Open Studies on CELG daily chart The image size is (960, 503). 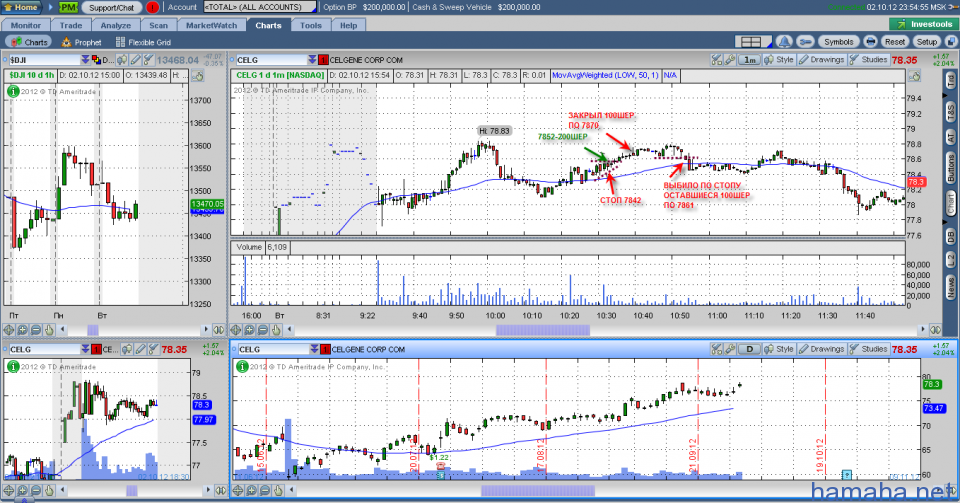(x=868, y=349)
